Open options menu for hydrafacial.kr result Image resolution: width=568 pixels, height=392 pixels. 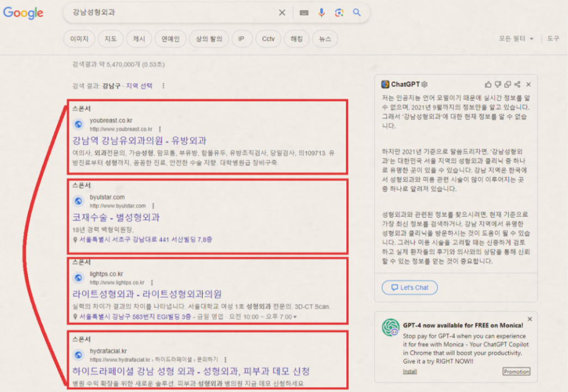(225, 360)
